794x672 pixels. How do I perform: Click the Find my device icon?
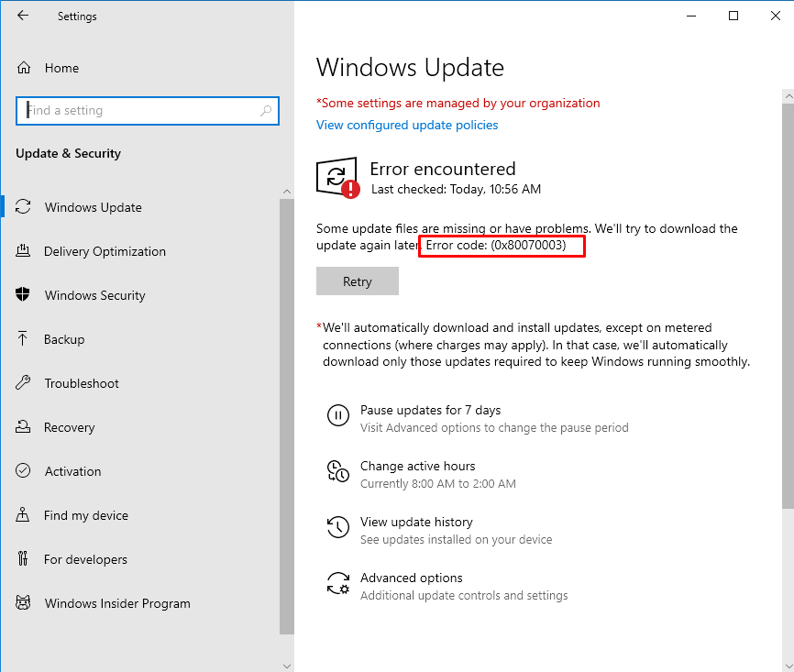click(23, 514)
